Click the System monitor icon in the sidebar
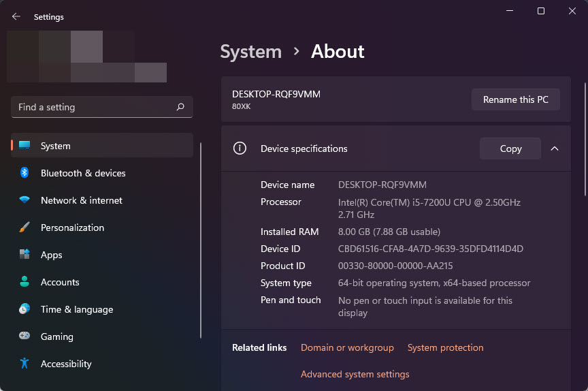Image resolution: width=588 pixels, height=391 pixels. (x=24, y=145)
